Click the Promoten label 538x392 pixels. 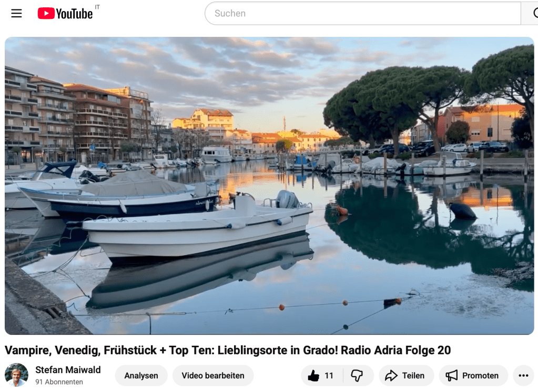click(480, 376)
